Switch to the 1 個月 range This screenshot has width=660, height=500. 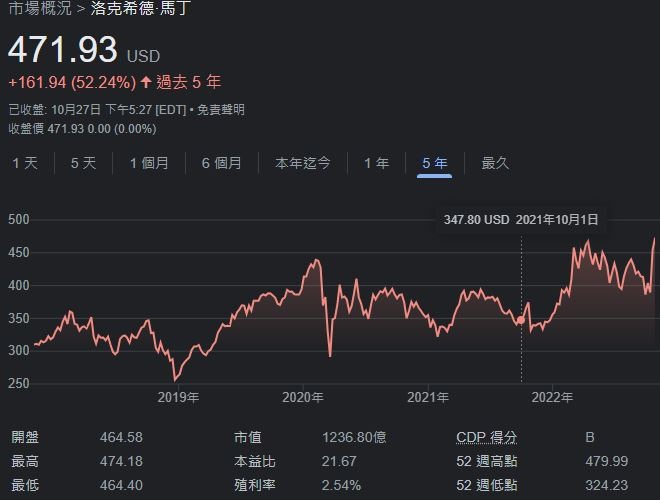pyautogui.click(x=149, y=163)
